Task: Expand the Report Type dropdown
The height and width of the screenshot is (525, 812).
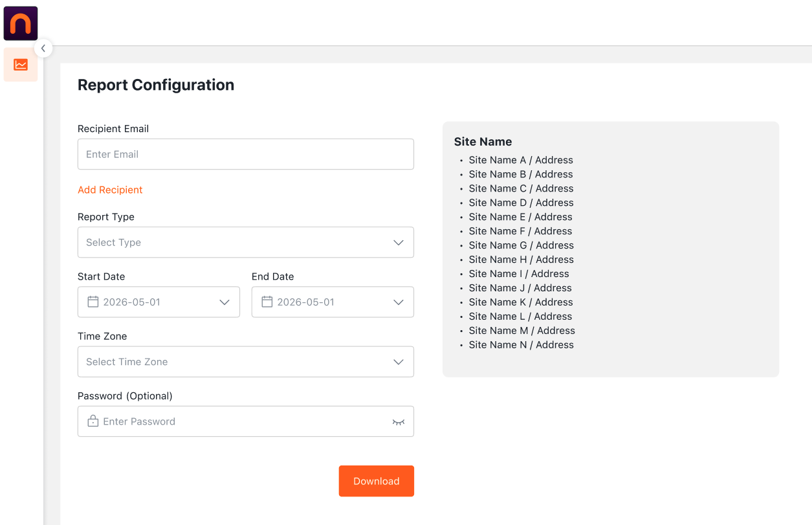Action: [x=398, y=243]
